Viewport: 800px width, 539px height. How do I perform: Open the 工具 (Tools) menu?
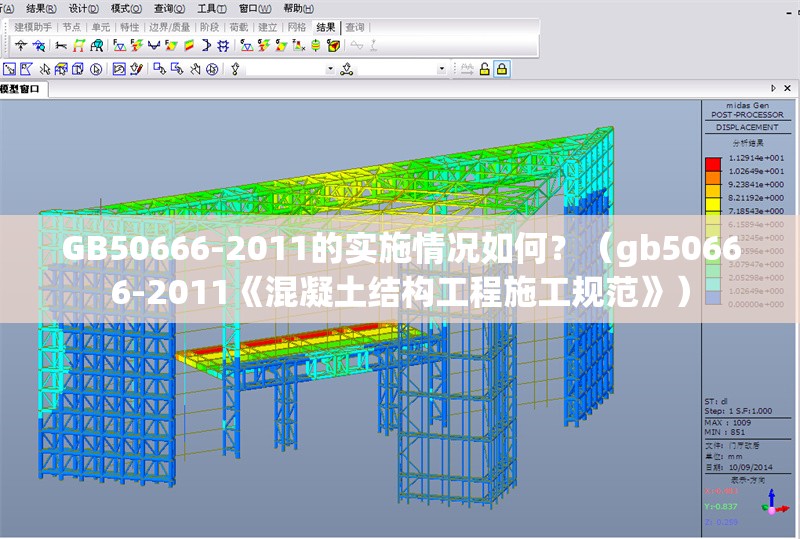pyautogui.click(x=206, y=7)
